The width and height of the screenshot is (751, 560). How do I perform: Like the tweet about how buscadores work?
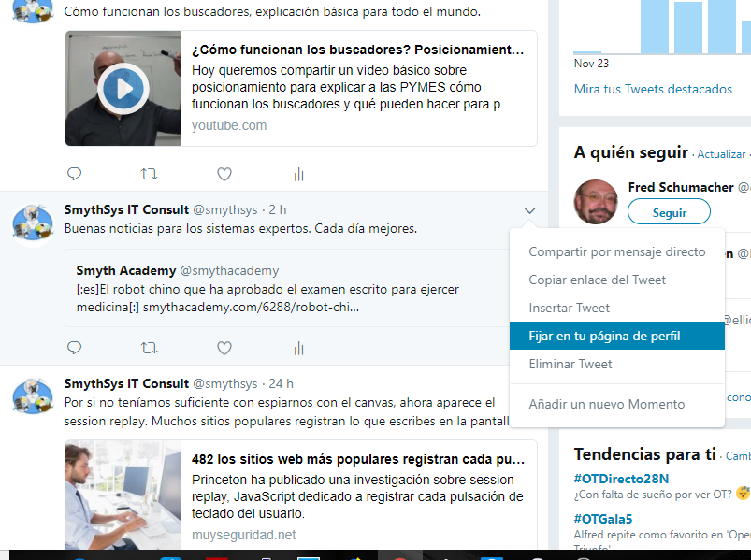tap(224, 174)
